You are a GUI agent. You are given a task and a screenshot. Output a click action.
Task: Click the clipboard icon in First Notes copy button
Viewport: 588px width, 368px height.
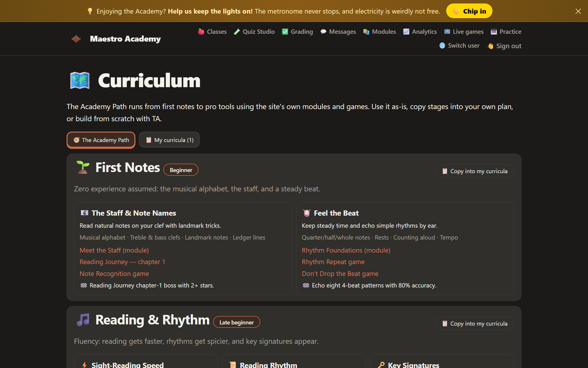tap(445, 171)
